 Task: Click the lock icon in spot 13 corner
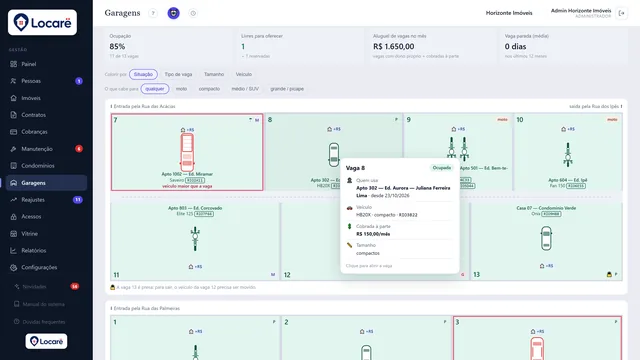pos(609,275)
